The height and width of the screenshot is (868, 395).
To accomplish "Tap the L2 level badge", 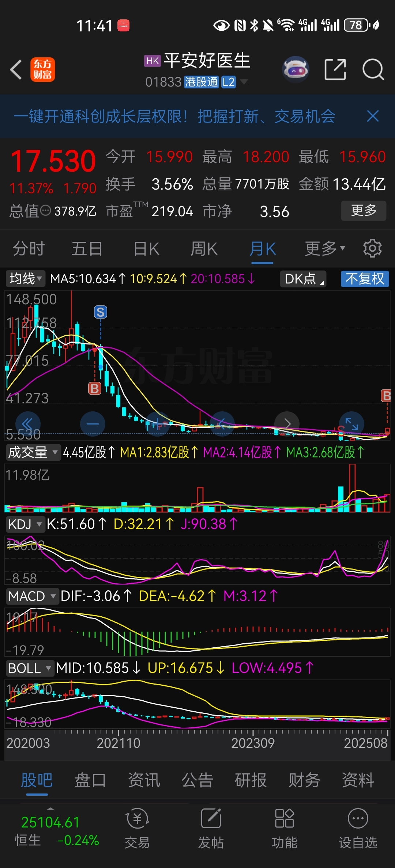I will point(229,82).
